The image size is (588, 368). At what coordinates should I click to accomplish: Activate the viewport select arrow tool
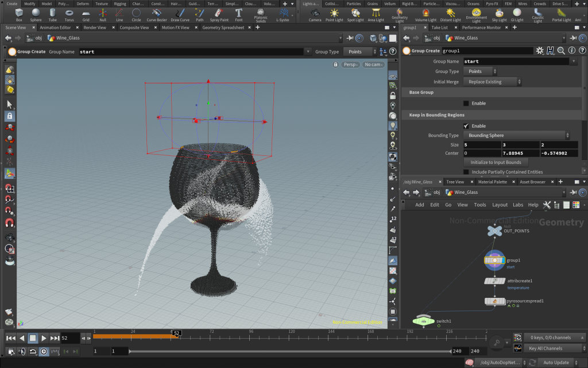coord(10,105)
